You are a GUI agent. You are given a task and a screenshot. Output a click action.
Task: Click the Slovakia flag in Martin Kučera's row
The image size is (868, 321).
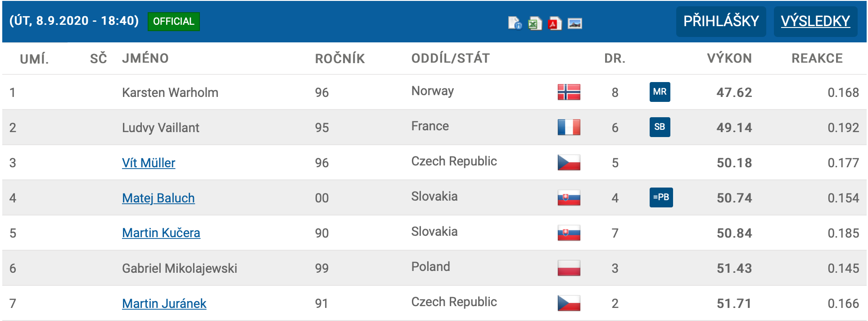click(569, 233)
